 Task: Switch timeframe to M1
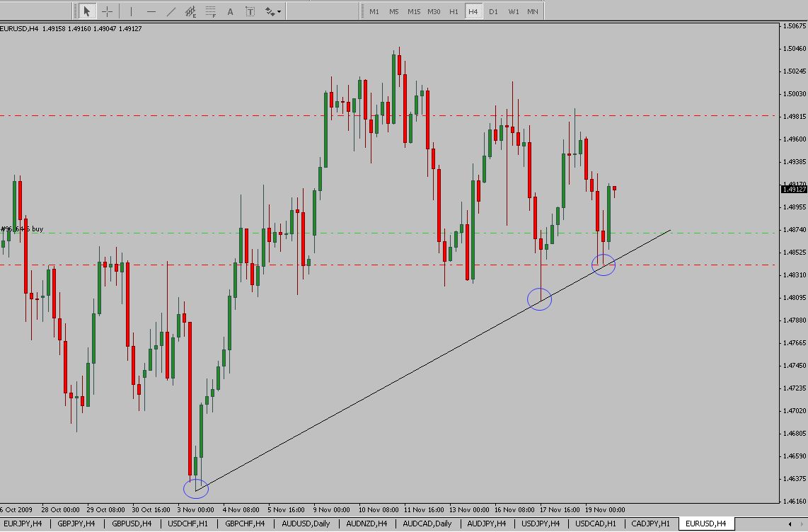tap(374, 11)
